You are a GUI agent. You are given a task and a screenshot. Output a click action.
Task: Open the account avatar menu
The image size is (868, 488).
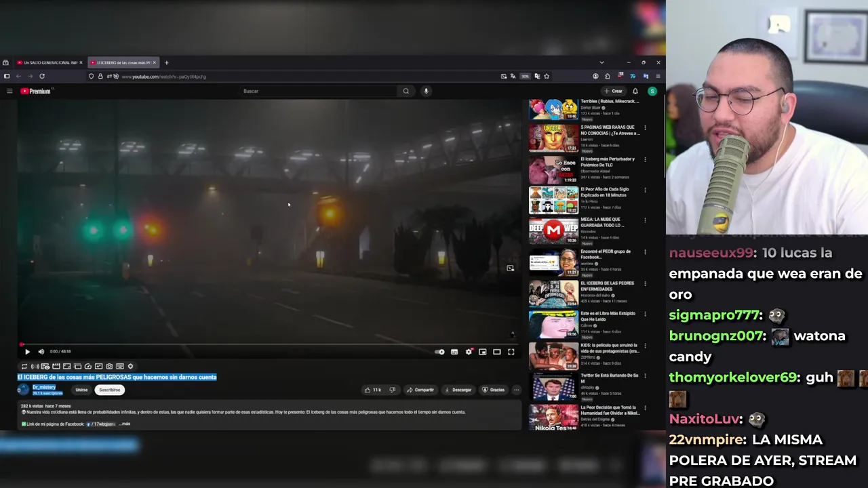[x=652, y=91]
